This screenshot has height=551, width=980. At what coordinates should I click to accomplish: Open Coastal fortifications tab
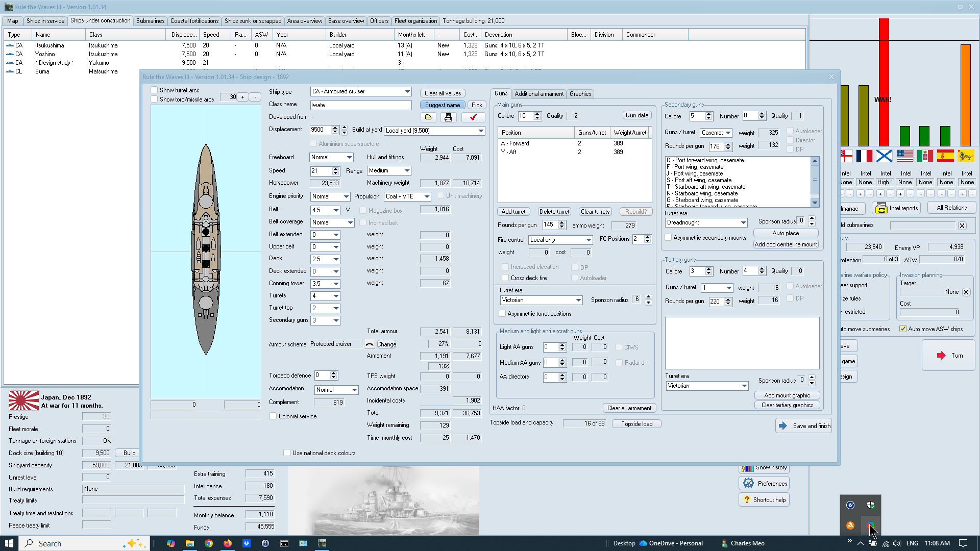click(x=194, y=21)
